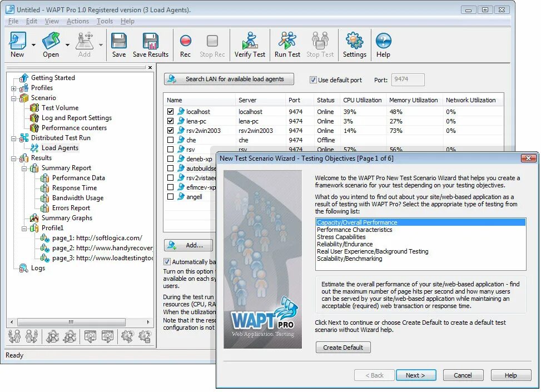Click the wizard Help button

(x=510, y=375)
